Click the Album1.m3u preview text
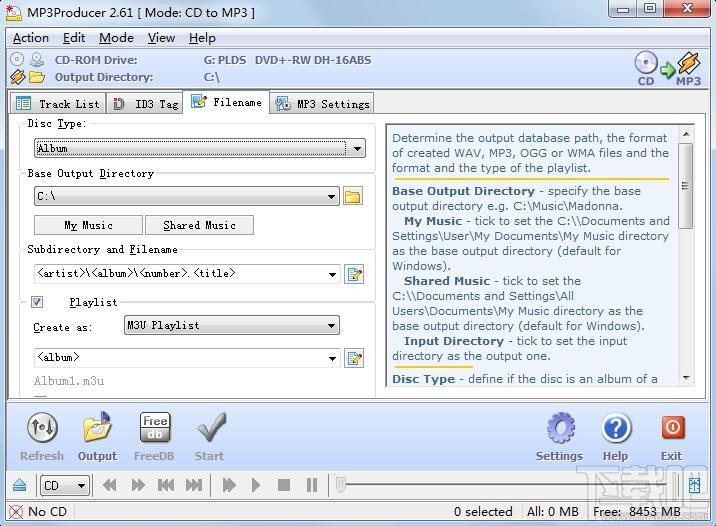 [x=69, y=381]
